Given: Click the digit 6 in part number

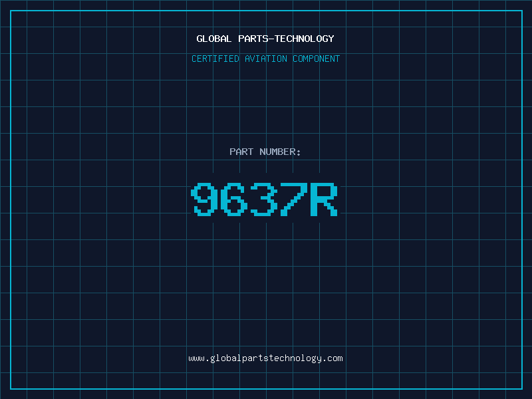Looking at the screenshot, I should pyautogui.click(x=234, y=199).
